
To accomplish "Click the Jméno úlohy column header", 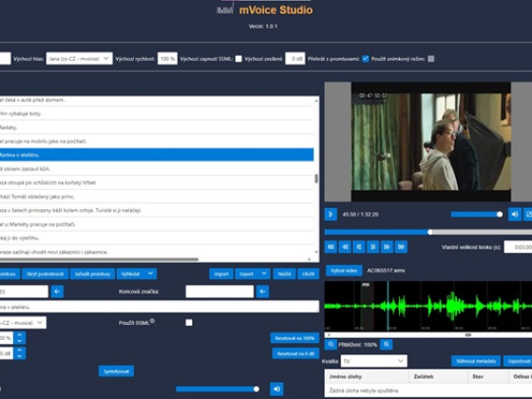I will tap(367, 376).
